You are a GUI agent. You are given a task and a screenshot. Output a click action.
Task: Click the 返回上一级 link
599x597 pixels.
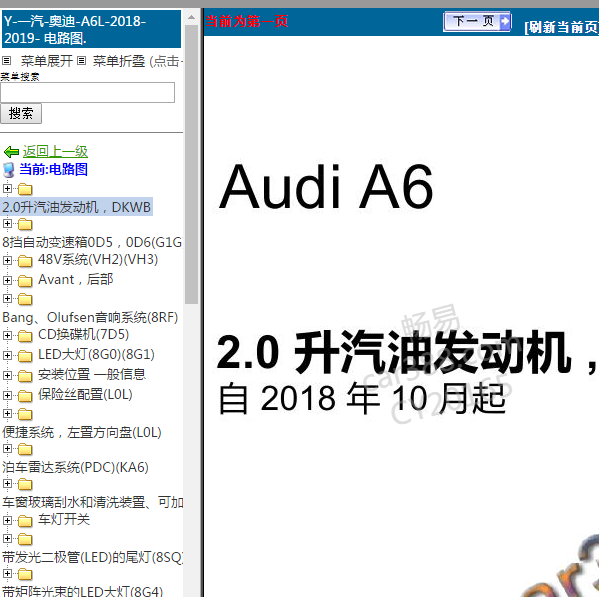(x=55, y=152)
